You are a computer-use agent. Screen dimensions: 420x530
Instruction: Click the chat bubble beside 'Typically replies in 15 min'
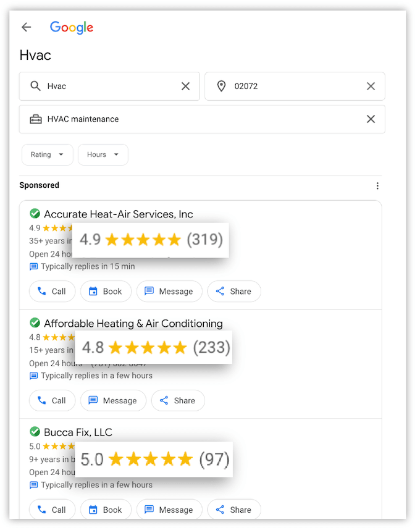point(34,266)
